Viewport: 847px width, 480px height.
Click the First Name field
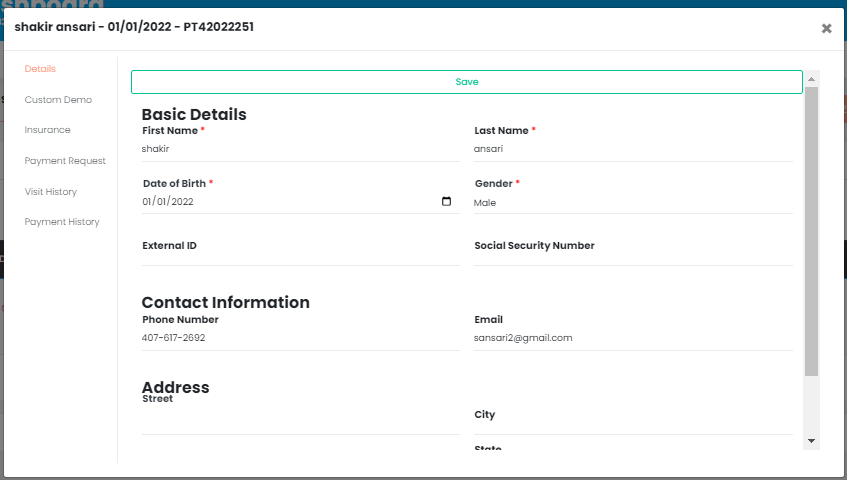pos(300,149)
